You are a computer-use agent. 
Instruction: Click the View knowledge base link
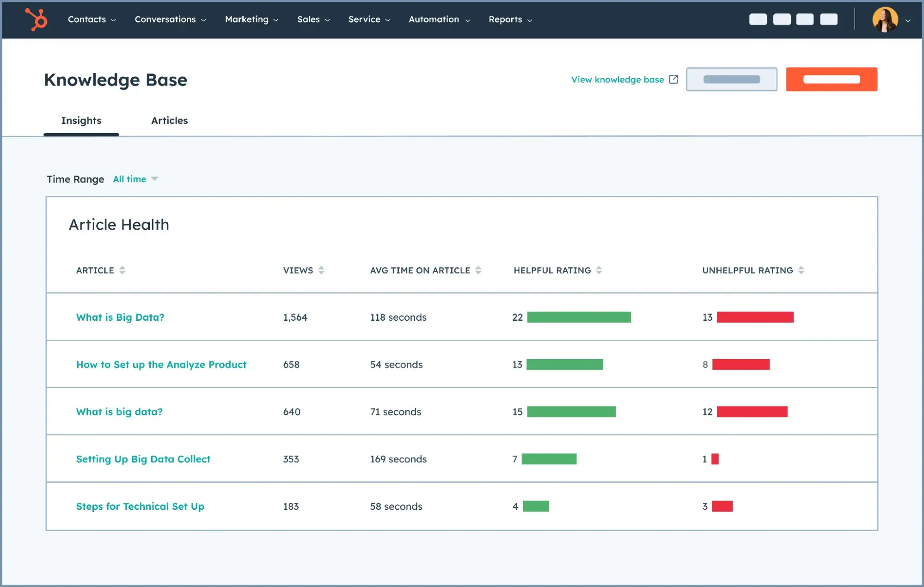point(617,79)
